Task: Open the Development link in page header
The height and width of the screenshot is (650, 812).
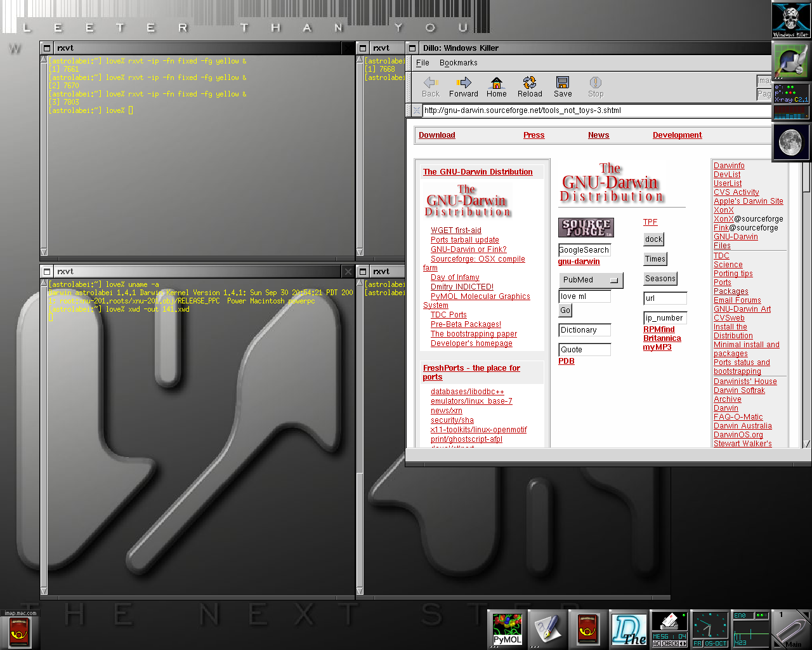Action: [x=677, y=135]
